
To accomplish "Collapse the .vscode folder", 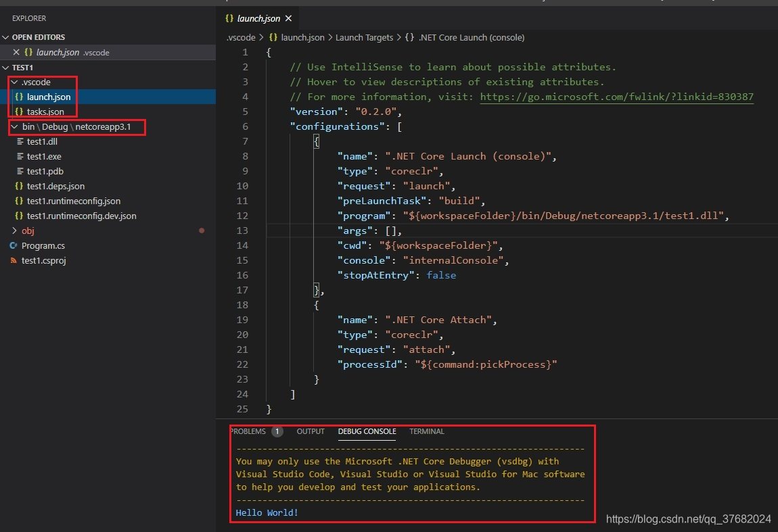I will (15, 82).
